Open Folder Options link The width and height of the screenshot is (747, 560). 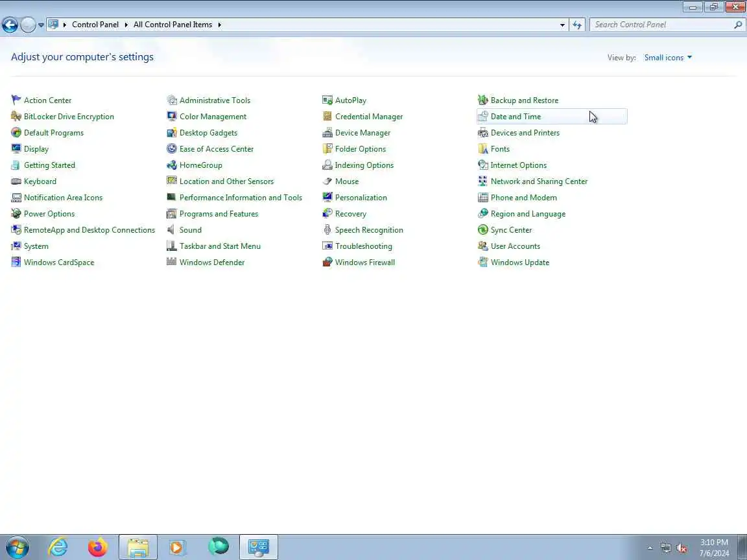(360, 148)
